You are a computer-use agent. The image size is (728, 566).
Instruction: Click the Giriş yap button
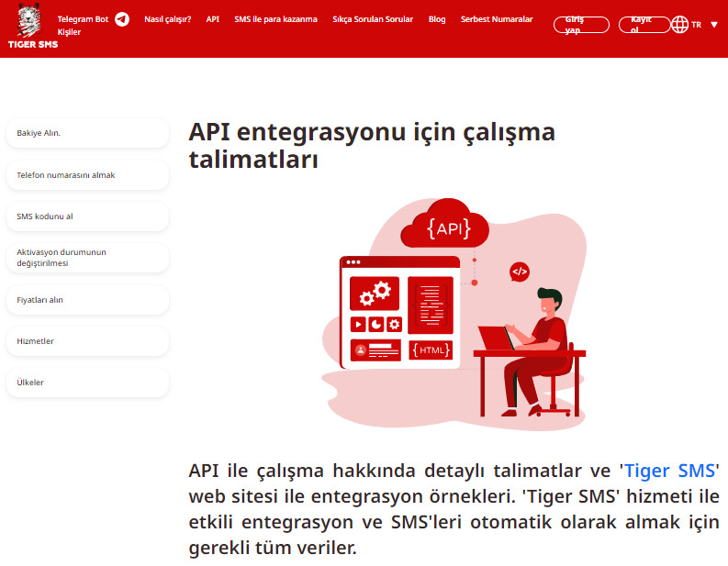click(x=581, y=25)
